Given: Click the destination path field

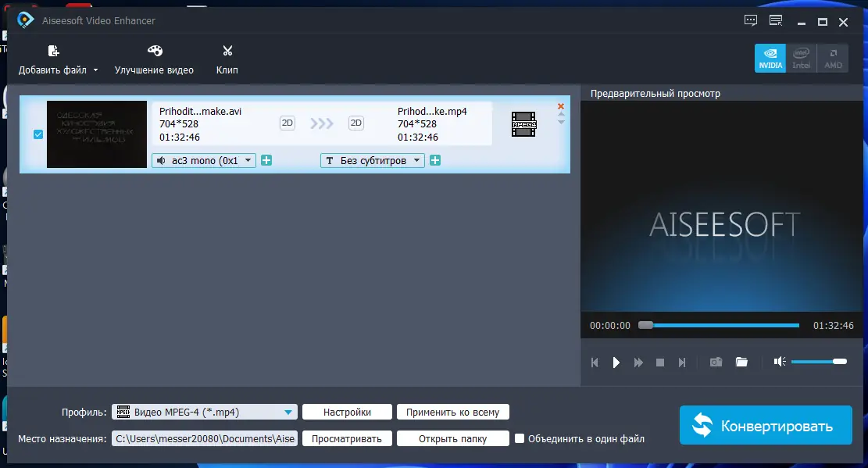Looking at the screenshot, I should pos(204,438).
